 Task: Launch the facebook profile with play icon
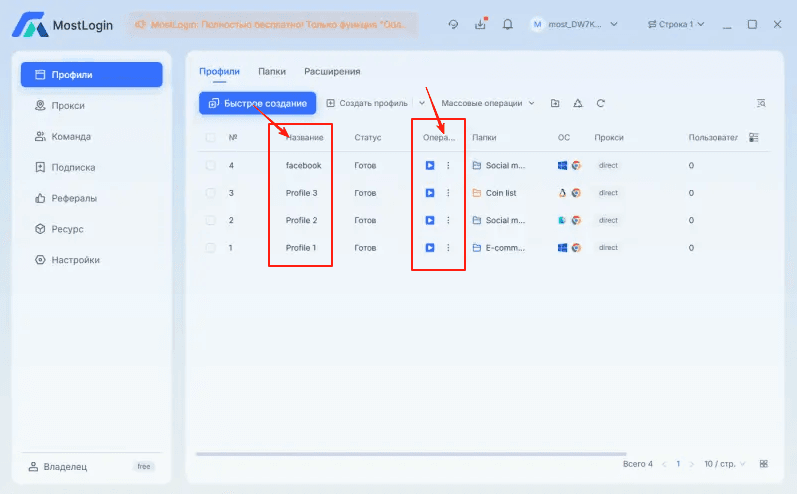coord(430,165)
